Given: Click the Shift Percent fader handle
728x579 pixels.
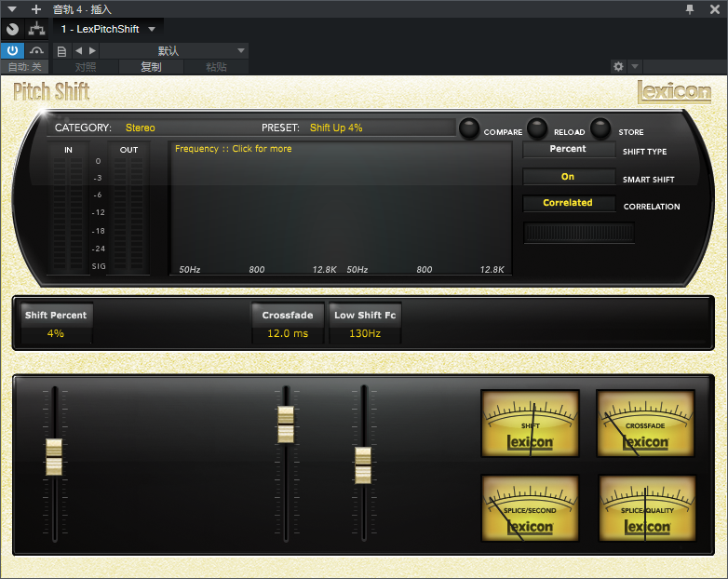Looking at the screenshot, I should [54, 457].
